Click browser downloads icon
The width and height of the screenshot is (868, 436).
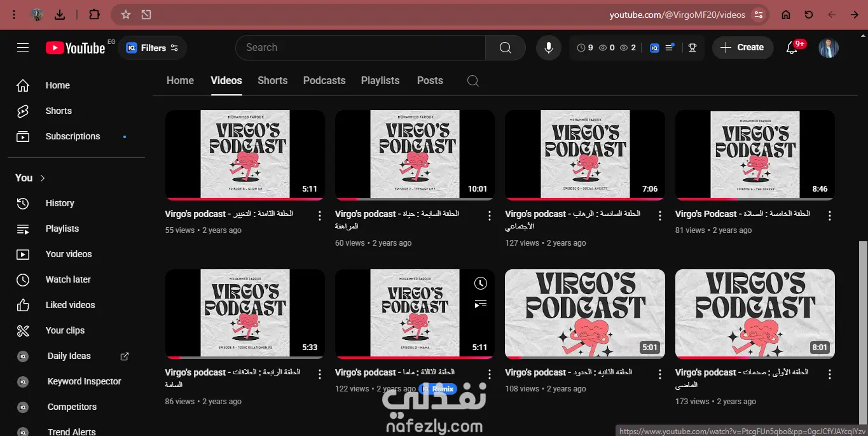(60, 15)
